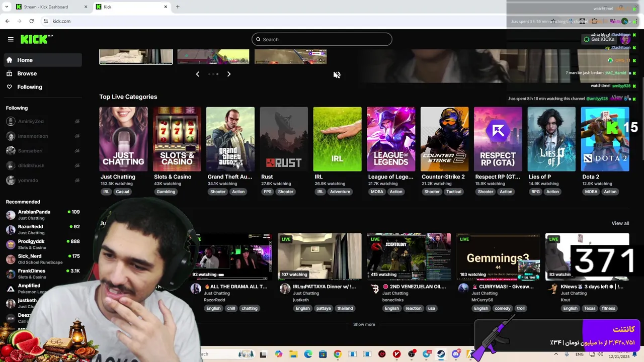Click the FPS tag under Rust
644x362 pixels.
point(268,192)
